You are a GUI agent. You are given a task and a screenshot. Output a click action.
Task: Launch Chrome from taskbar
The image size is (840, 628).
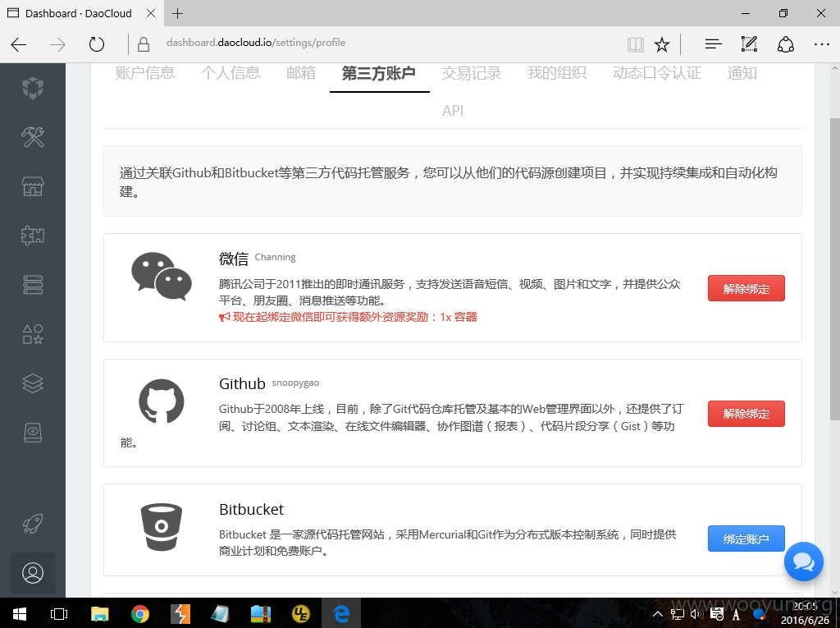(x=139, y=614)
